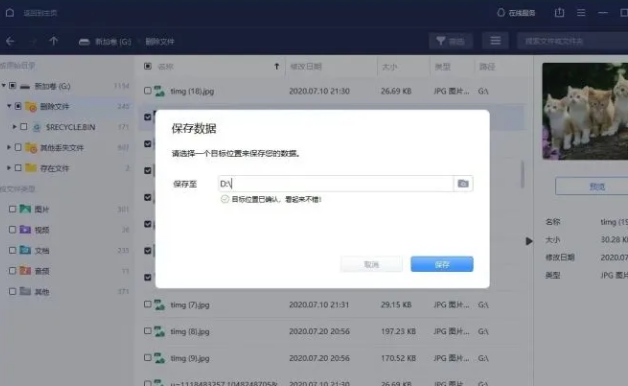Open the 在线服务 online service
628x386 pixels.
(516, 13)
